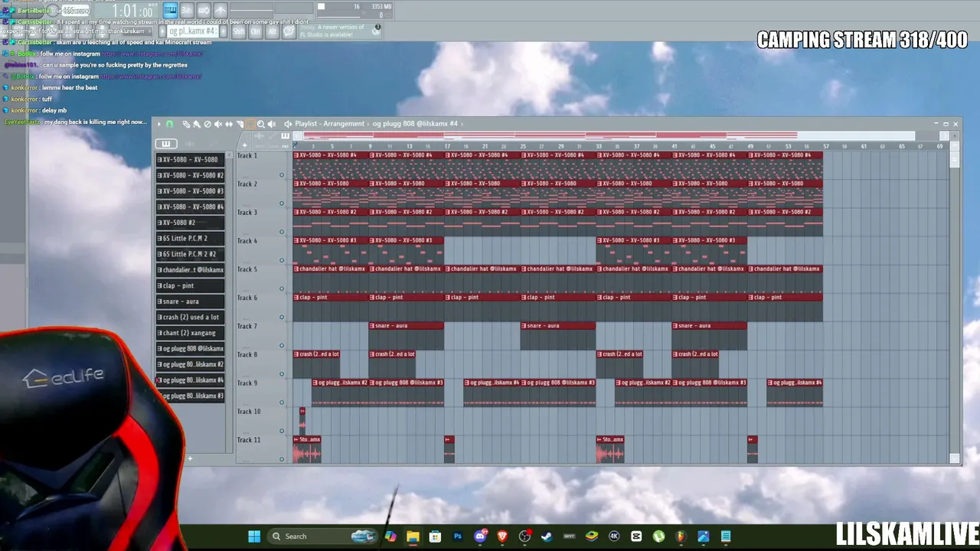Select the Slice tool in Playlist toolbar

pyautogui.click(x=240, y=124)
